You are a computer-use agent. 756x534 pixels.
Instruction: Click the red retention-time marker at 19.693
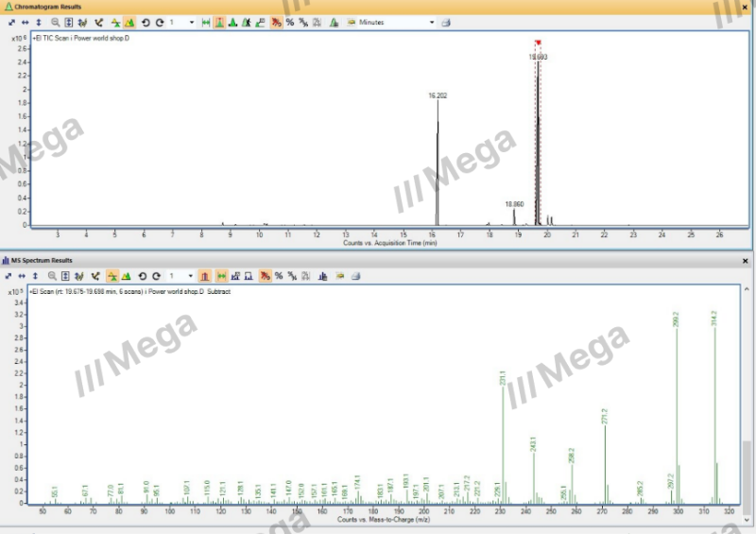click(x=537, y=43)
